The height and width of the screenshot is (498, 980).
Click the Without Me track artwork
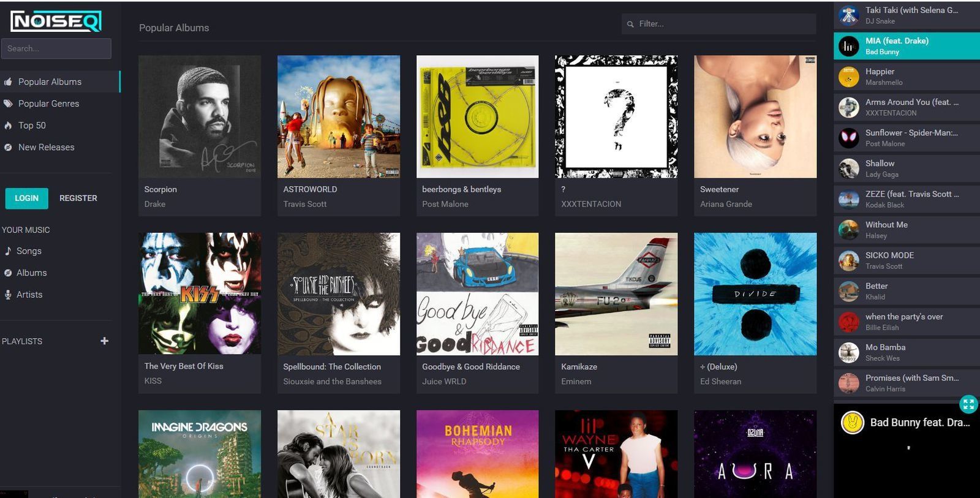848,230
